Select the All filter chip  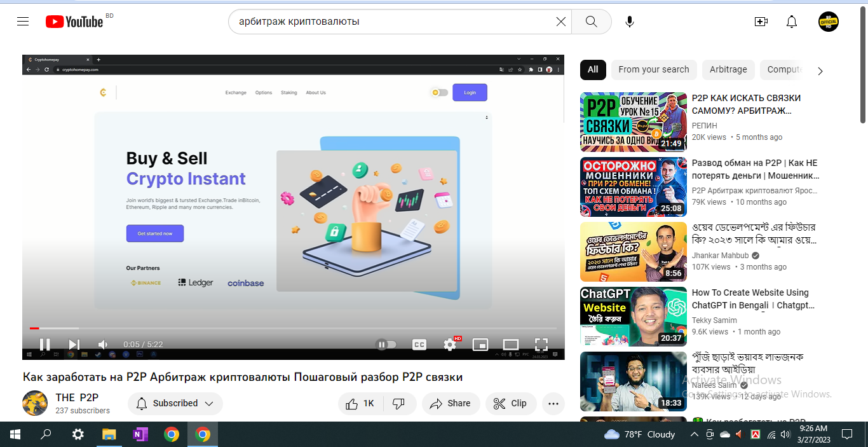[593, 69]
